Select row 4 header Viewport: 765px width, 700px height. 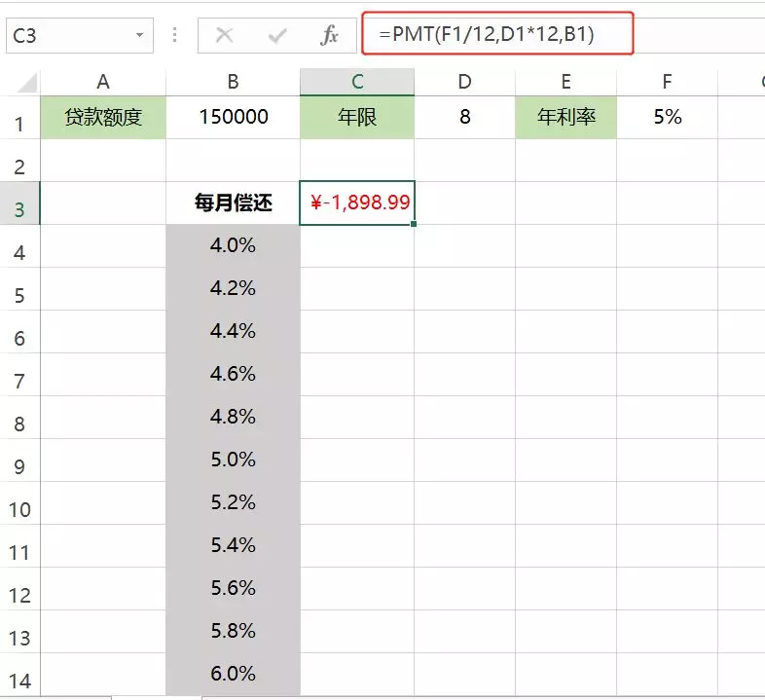tap(19, 246)
